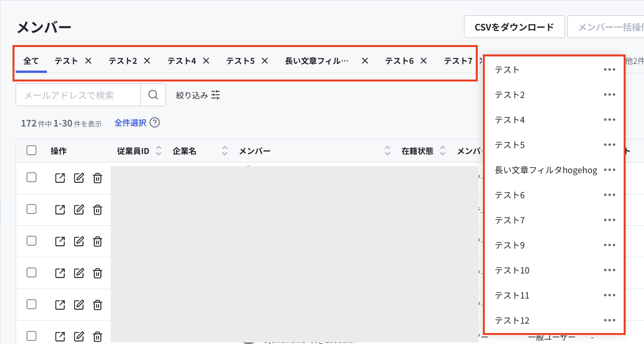Check the second member row checkbox
Image resolution: width=644 pixels, height=344 pixels.
31,209
